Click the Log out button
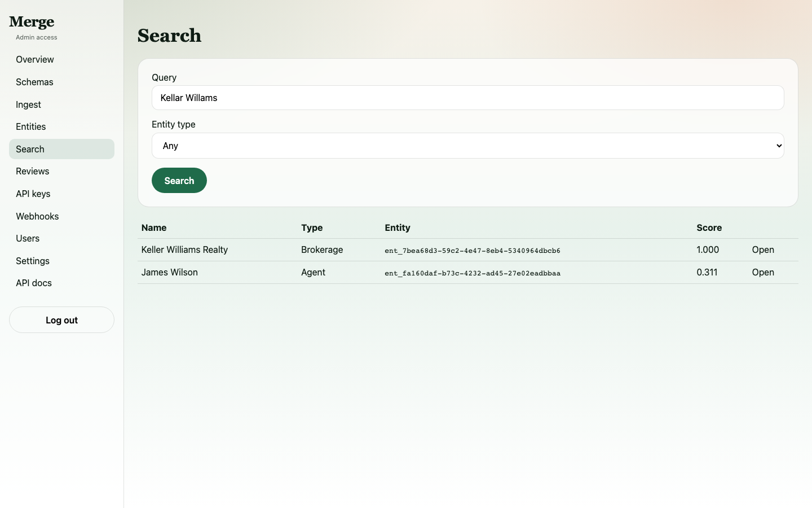 pos(61,320)
